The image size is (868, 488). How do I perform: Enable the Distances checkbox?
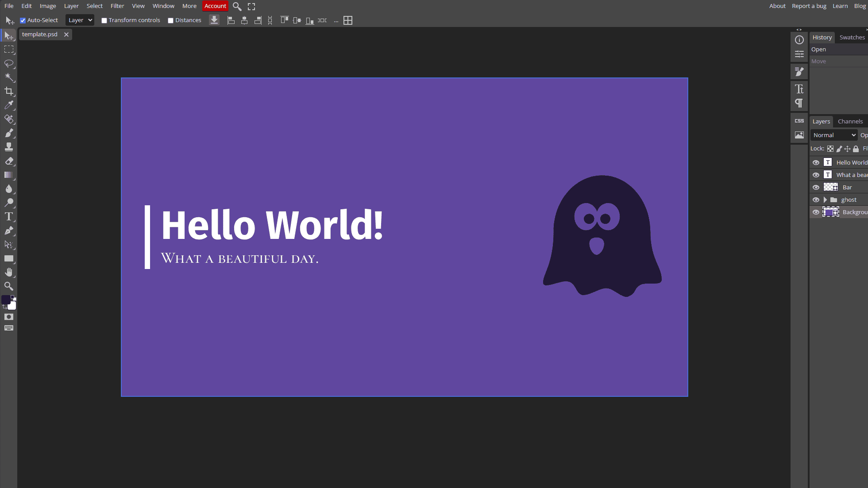coord(170,20)
